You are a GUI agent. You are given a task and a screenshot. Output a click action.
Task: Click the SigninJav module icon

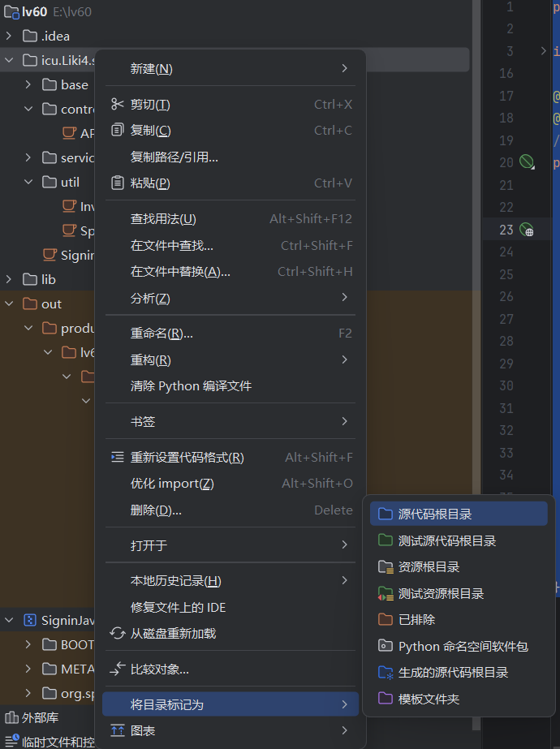[30, 620]
